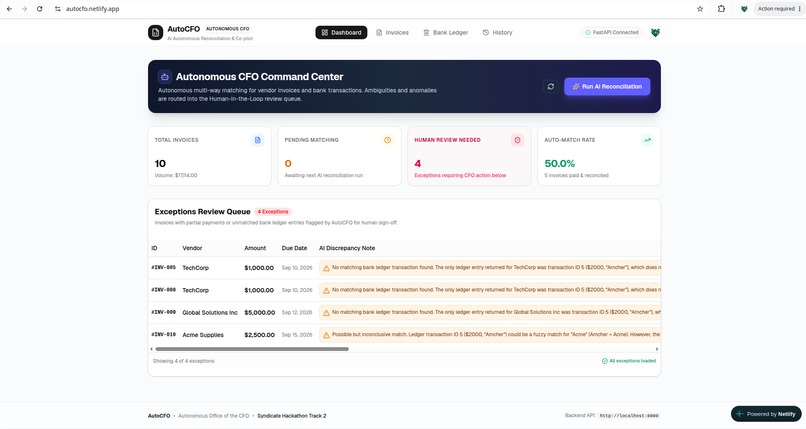Click the Exceptions requiring CFO action below text
The width and height of the screenshot is (806, 429).
pyautogui.click(x=460, y=175)
